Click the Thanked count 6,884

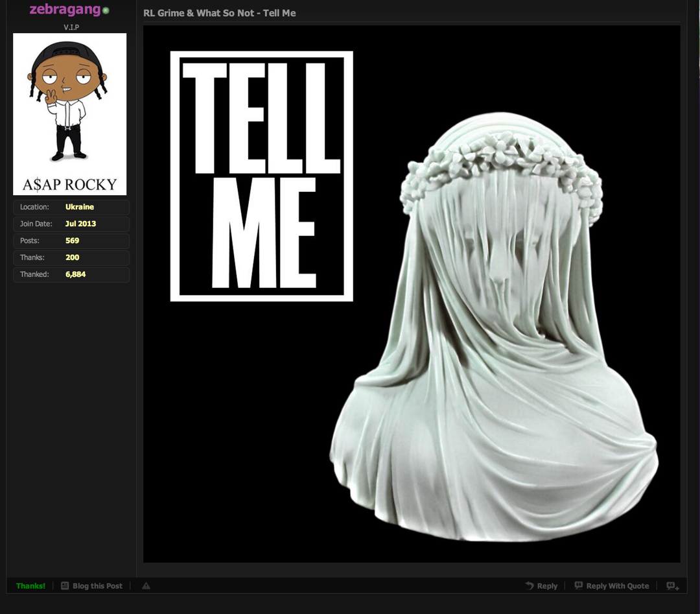(75, 274)
